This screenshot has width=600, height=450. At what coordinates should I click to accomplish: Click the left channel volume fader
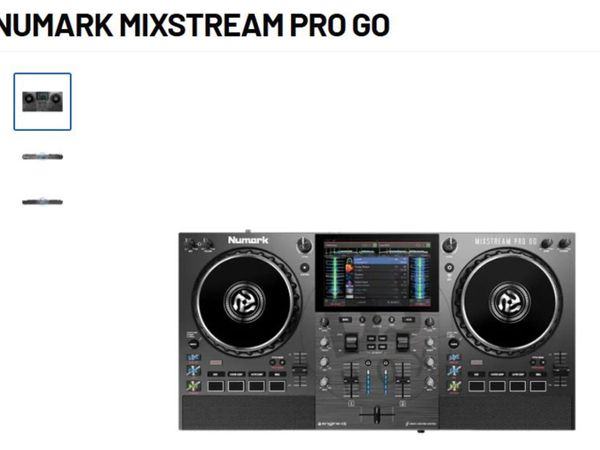pos(351,379)
